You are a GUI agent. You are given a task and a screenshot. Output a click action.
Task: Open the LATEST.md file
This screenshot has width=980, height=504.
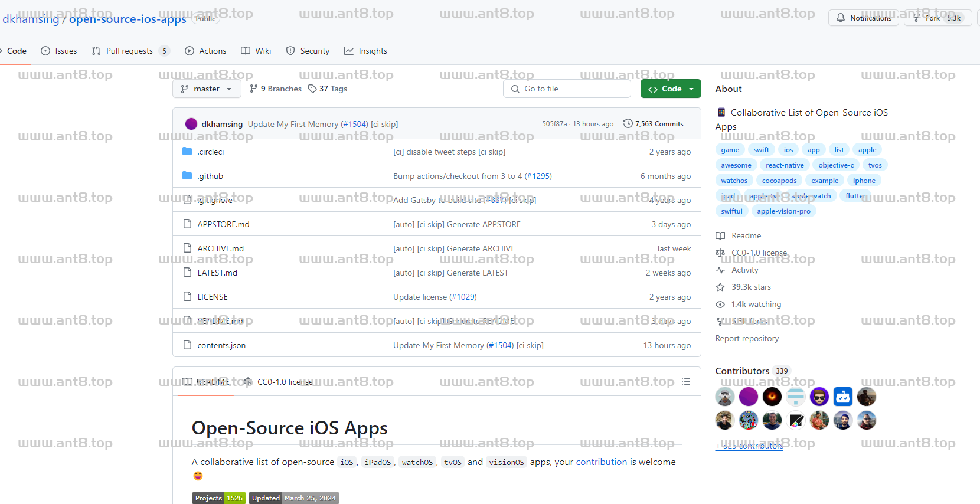[217, 273]
